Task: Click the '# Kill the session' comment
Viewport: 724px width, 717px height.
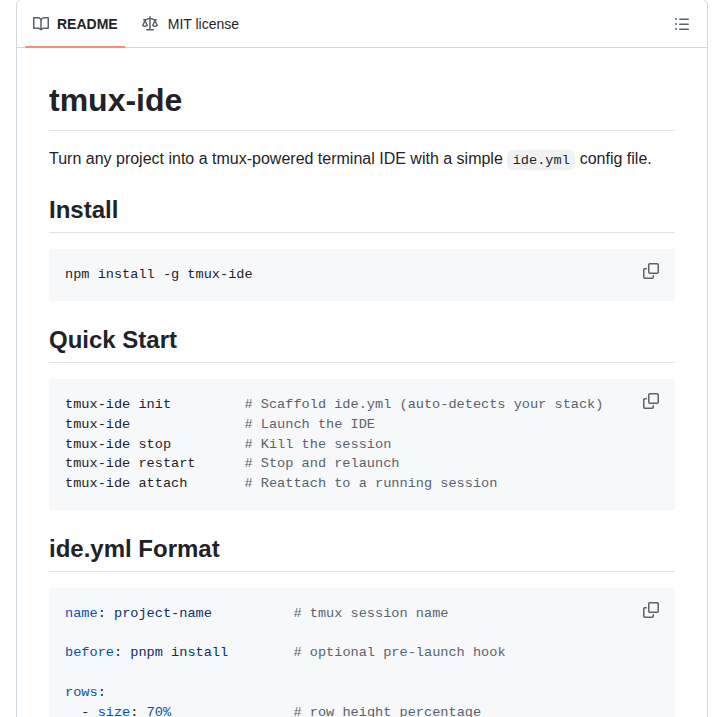Action: 318,444
